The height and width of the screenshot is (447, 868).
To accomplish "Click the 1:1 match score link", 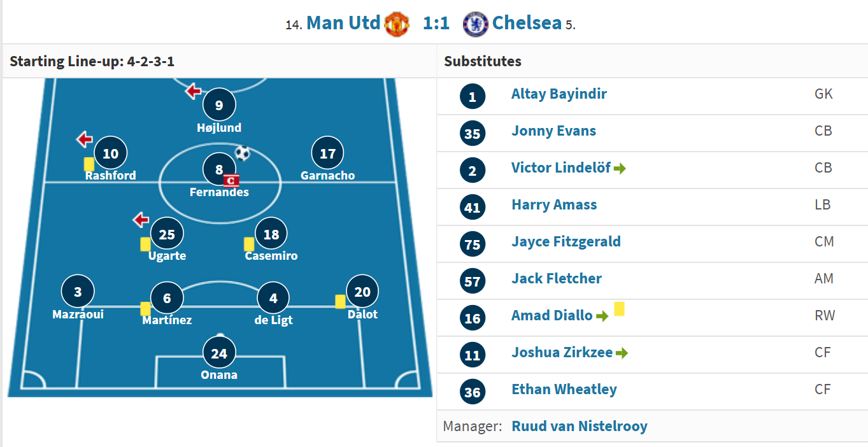I will [436, 24].
